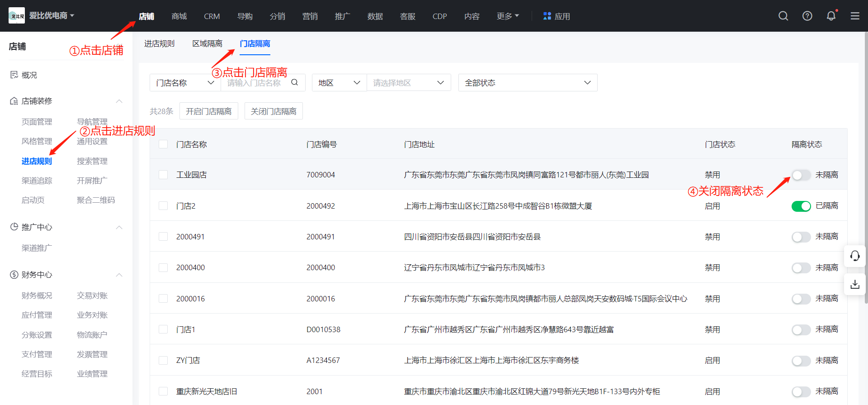Collapse the 财务中心 section chevron
This screenshot has height=405, width=868.
[x=119, y=275]
